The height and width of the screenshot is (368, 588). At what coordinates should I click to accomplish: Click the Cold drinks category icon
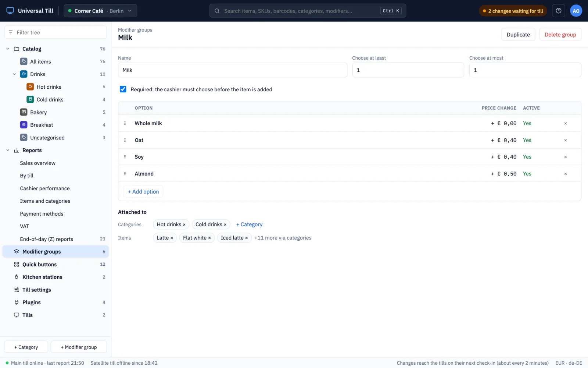[x=30, y=99]
